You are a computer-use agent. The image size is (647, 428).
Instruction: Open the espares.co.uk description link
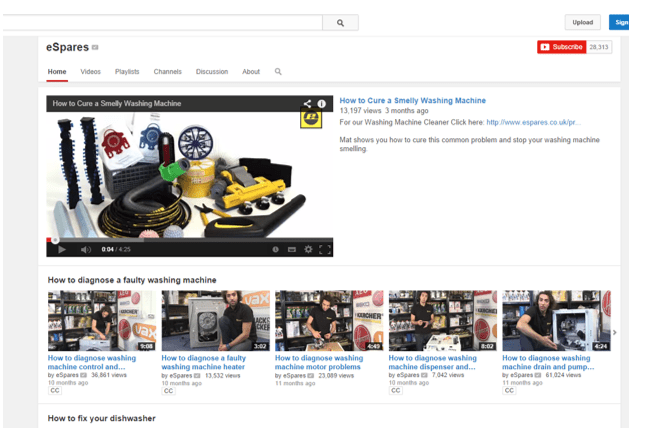[533, 122]
